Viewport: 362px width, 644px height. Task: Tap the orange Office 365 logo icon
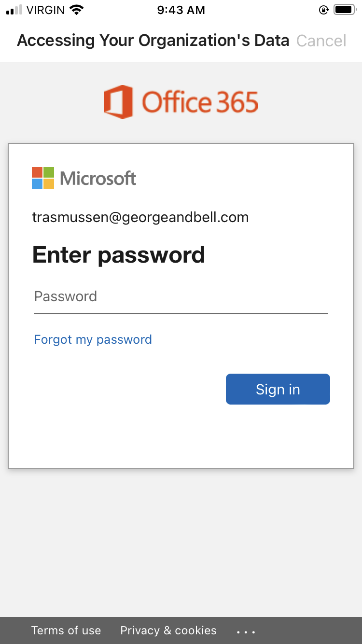[118, 102]
